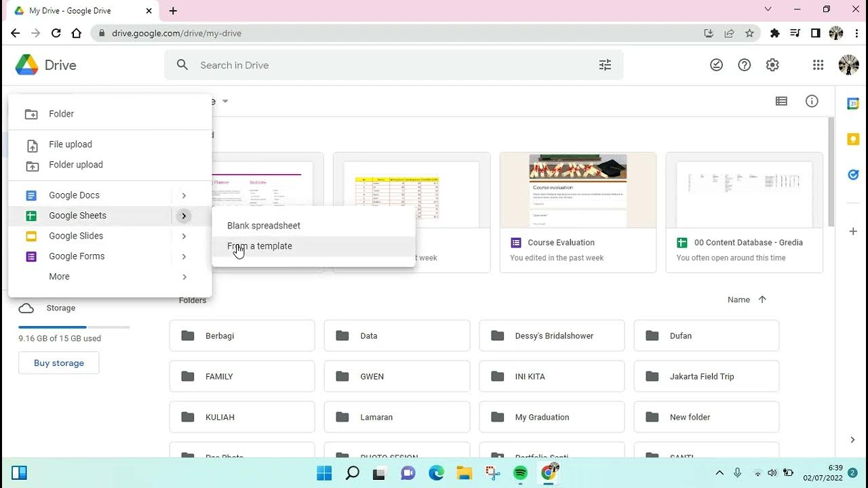Viewport: 868px width, 488px height.
Task: Open Google Calendar side panel
Action: [853, 104]
